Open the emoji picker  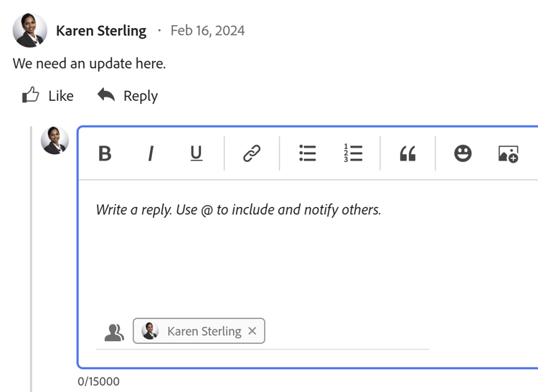(463, 153)
